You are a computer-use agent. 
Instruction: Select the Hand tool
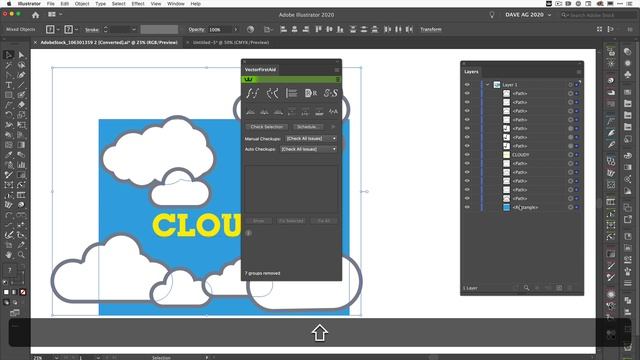click(x=8, y=255)
